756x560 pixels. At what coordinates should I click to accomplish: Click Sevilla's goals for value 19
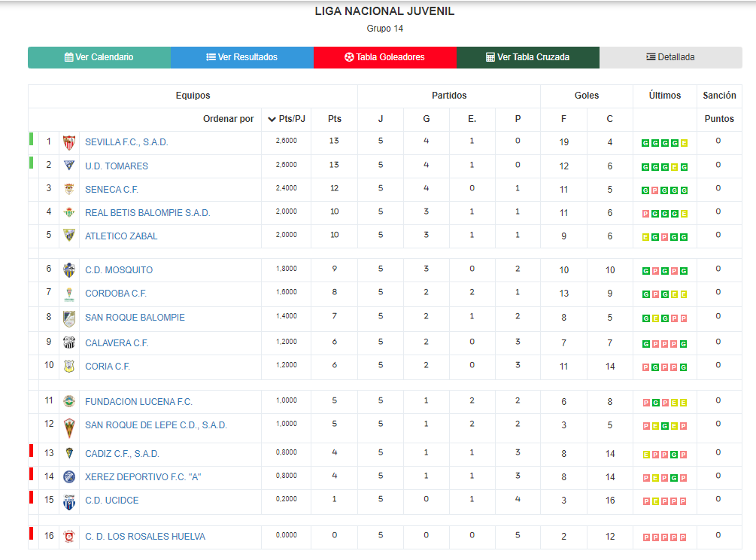[564, 142]
